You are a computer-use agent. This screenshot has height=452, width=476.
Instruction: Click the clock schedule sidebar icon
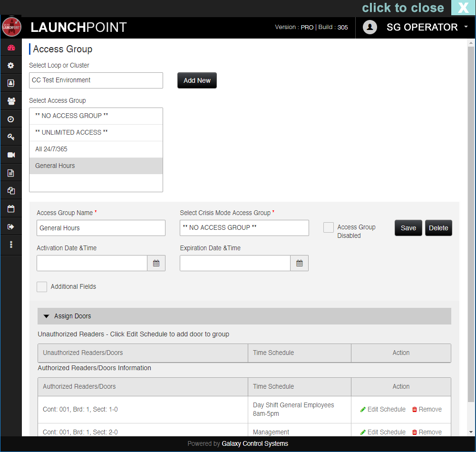pos(11,119)
